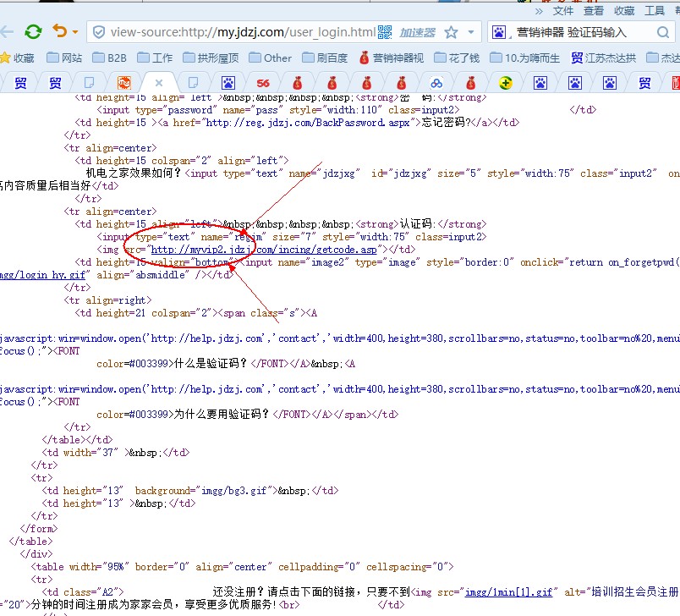The height and width of the screenshot is (616, 680).
Task: Open the 查看 menu
Action: coord(594,10)
